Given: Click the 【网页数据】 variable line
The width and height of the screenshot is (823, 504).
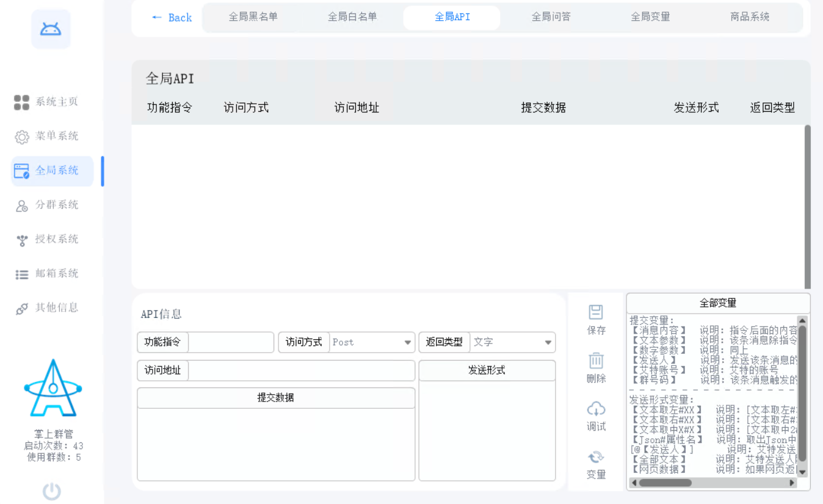Looking at the screenshot, I should point(714,469).
